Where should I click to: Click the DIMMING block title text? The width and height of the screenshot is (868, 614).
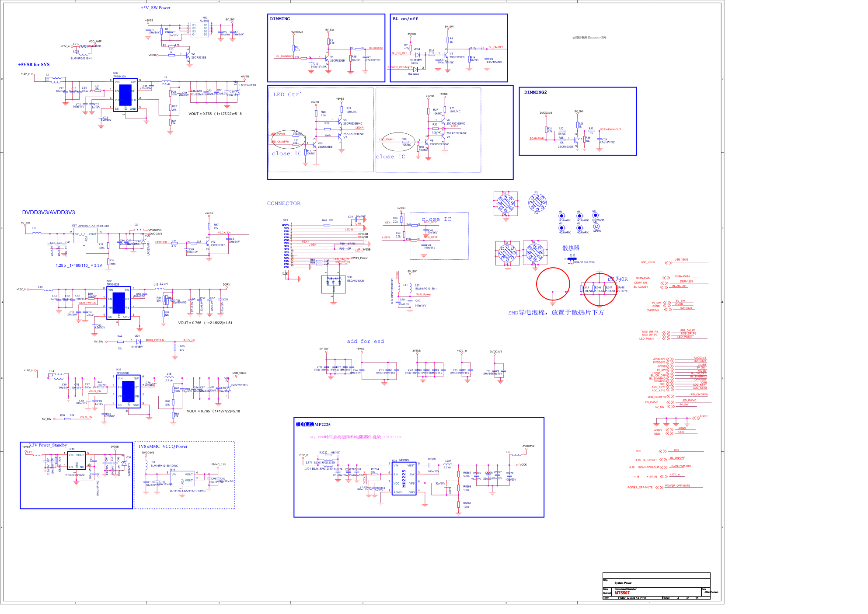(x=280, y=19)
